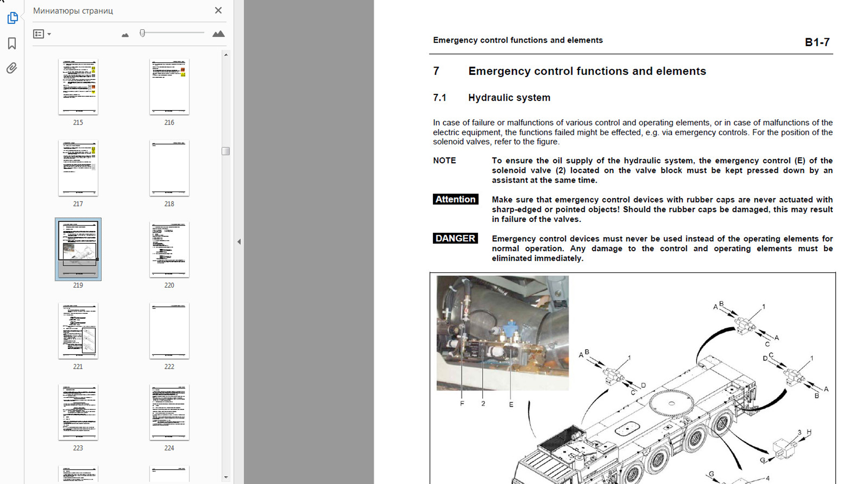This screenshot has height=484, width=868.
Task: Go to page 215 thumbnail
Action: pos(78,87)
